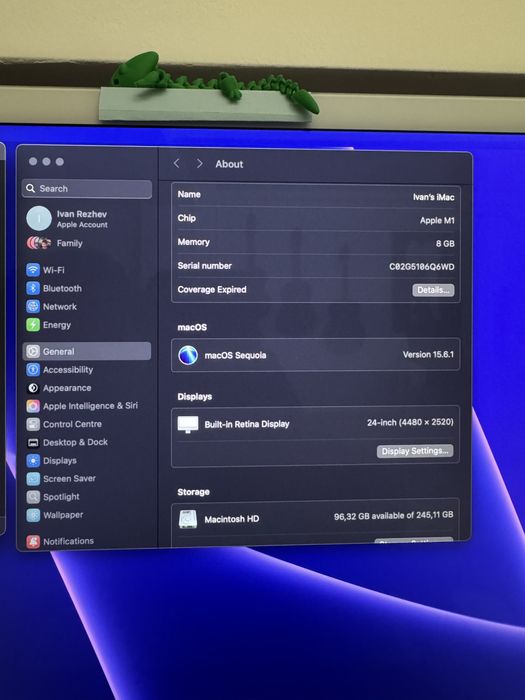This screenshot has height=700, width=525.
Task: Click the About window title
Action: pyautogui.click(x=229, y=164)
